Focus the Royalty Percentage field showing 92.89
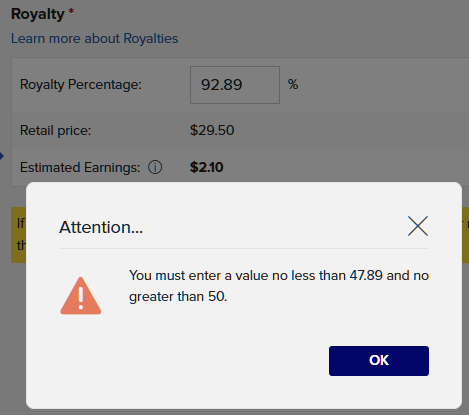This screenshot has height=415, width=469. (x=235, y=85)
